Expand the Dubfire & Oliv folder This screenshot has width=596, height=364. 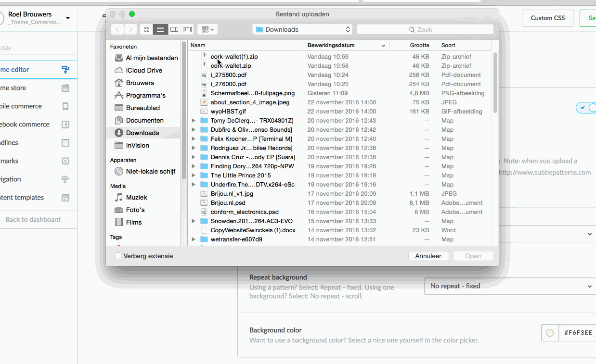click(x=194, y=130)
